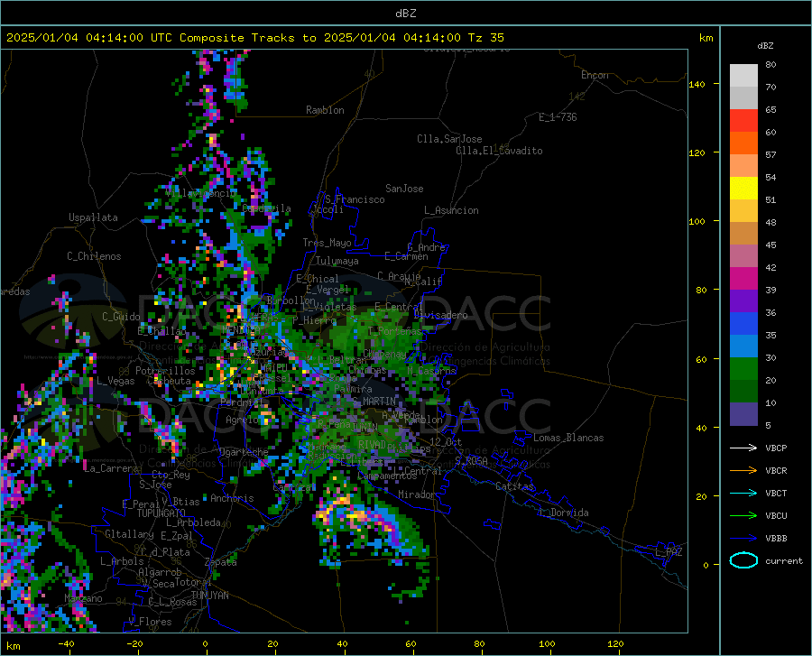Click the 'Divisadero' map label
Screen dimensions: 812x656
[440, 315]
